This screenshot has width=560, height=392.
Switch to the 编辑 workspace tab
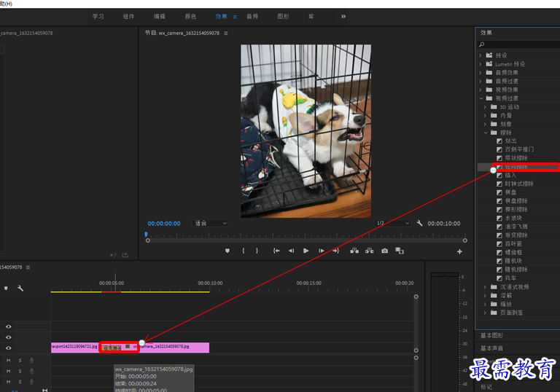coord(159,17)
